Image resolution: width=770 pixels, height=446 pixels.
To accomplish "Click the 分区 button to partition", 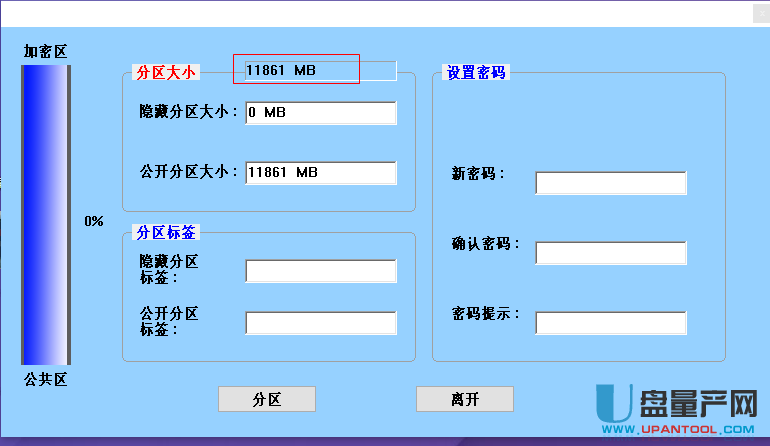I will click(266, 399).
